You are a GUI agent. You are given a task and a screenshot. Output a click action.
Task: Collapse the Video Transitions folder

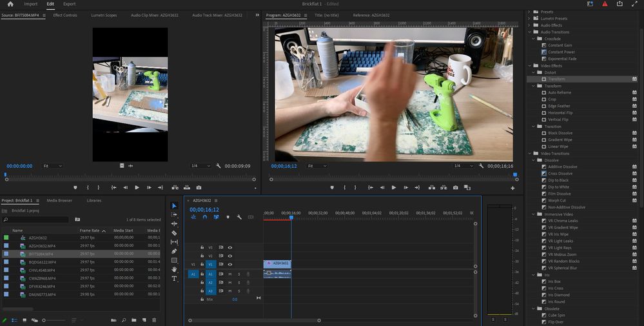tap(530, 153)
